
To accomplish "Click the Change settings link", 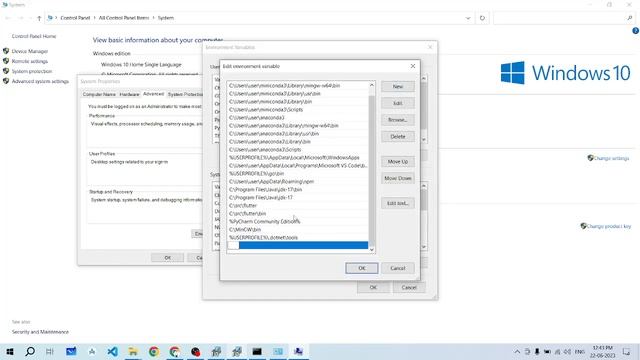I will tap(611, 158).
